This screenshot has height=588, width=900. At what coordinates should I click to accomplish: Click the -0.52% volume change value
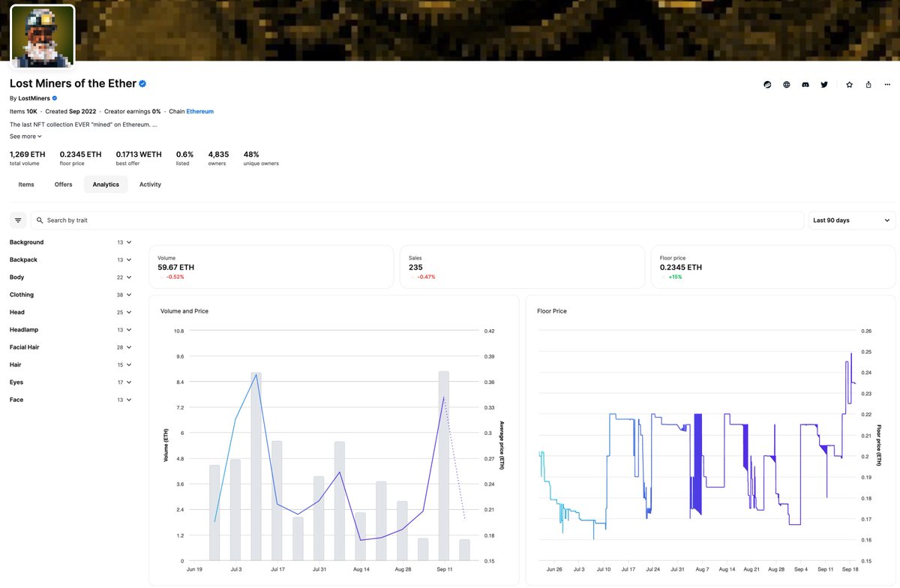point(175,277)
